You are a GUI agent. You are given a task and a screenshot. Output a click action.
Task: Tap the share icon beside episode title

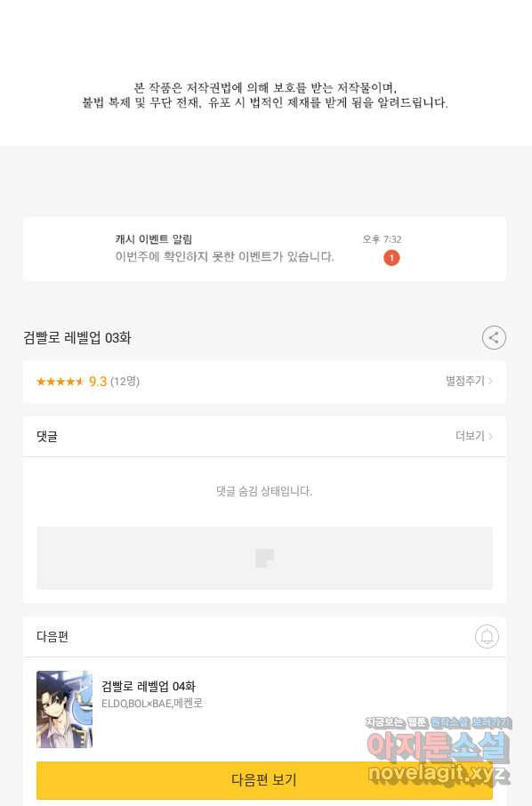tap(494, 338)
